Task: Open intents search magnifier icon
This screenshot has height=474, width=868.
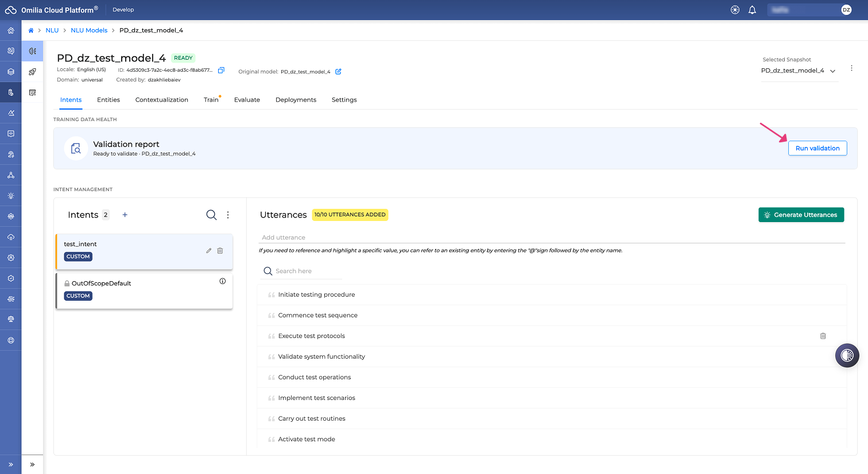Action: (x=211, y=215)
